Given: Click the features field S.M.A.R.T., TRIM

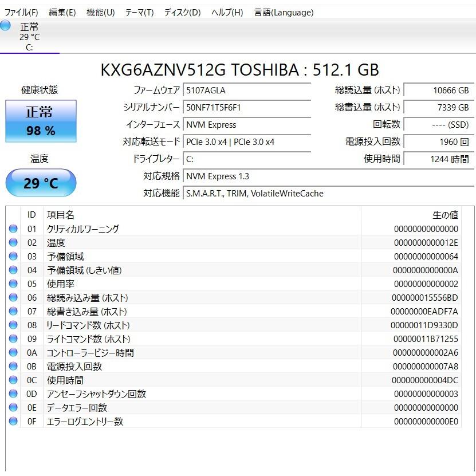Looking at the screenshot, I should click(x=328, y=194).
